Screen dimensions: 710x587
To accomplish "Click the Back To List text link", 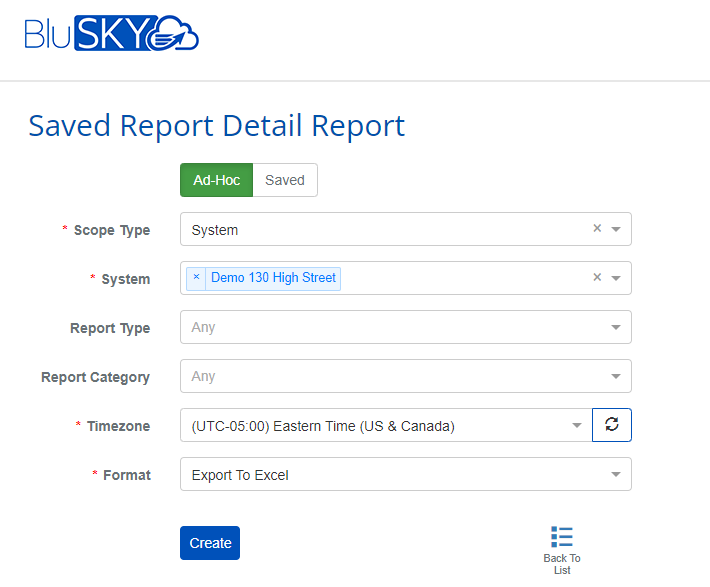I will pos(562,564).
